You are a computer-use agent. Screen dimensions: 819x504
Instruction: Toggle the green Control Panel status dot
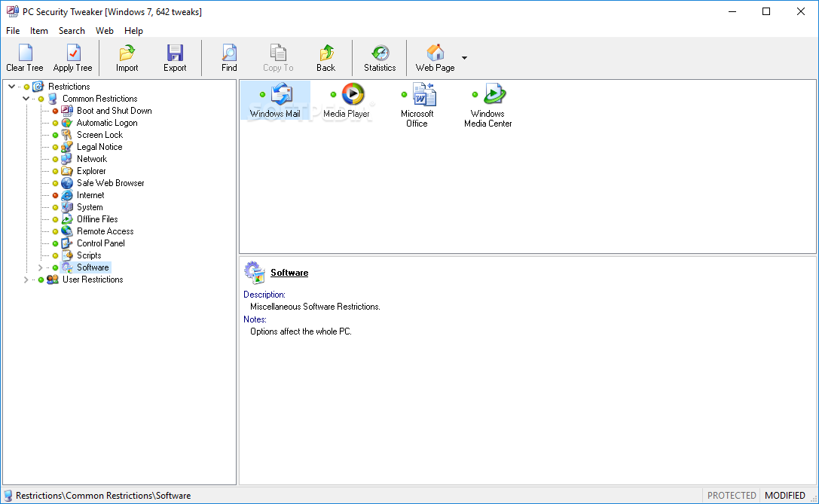55,243
